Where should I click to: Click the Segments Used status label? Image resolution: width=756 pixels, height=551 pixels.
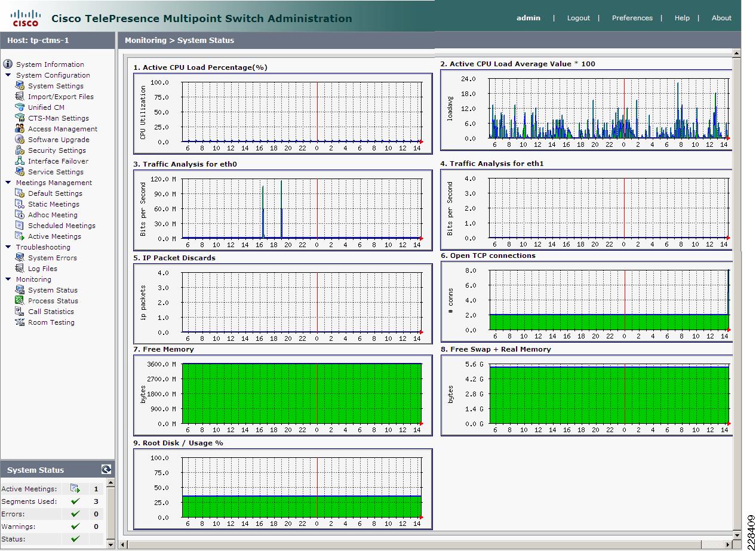tap(29, 501)
